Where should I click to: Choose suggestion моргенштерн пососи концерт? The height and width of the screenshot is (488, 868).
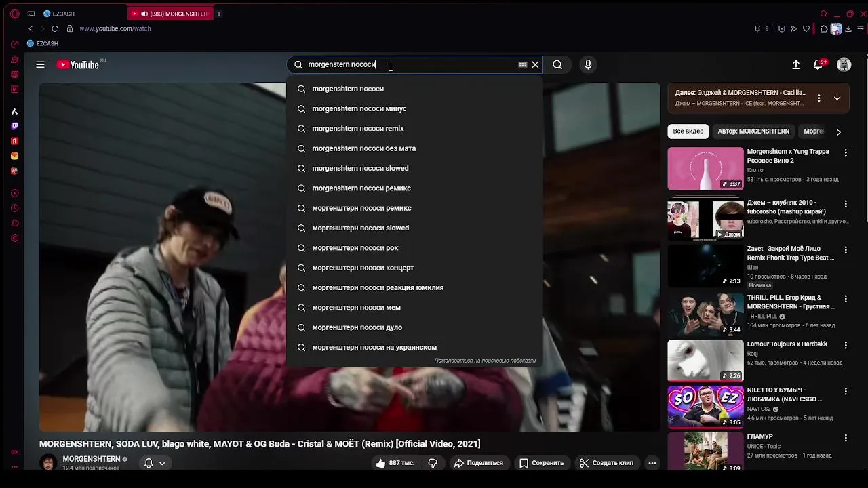pos(414,268)
